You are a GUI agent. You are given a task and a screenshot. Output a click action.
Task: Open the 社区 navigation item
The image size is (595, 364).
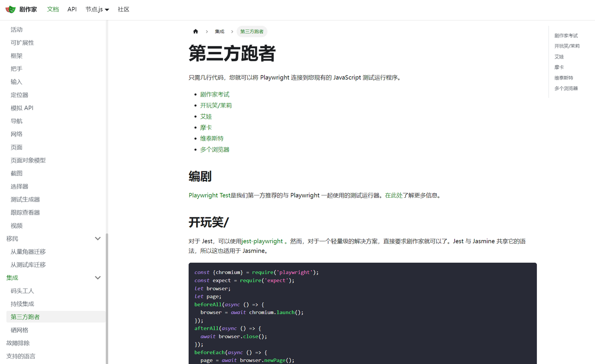click(124, 9)
